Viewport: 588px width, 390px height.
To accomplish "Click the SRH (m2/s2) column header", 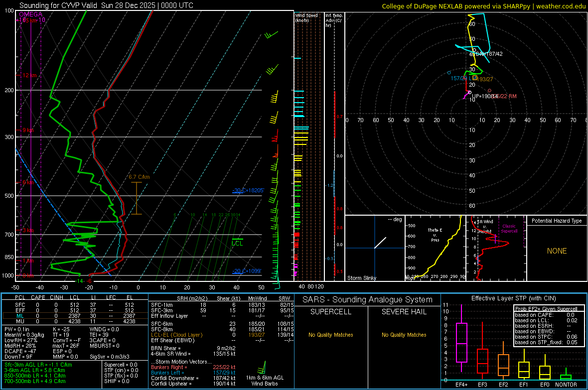I will coord(192,298).
